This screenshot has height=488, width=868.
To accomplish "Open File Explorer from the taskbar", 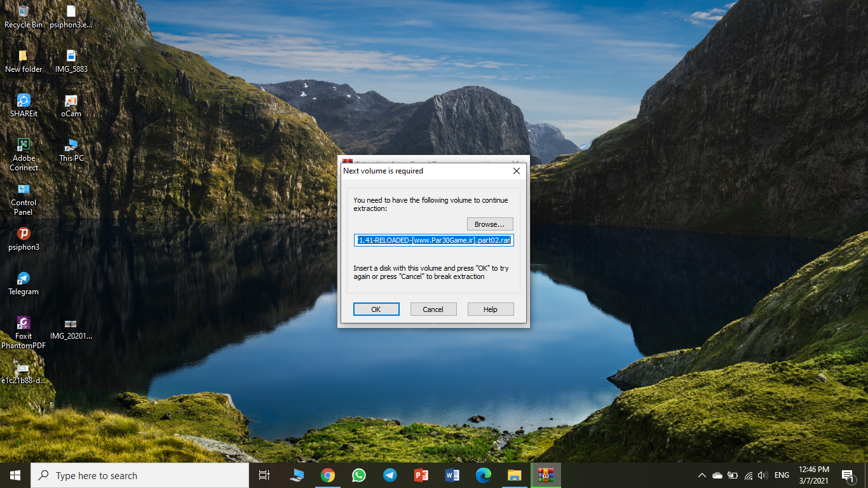I will click(515, 475).
